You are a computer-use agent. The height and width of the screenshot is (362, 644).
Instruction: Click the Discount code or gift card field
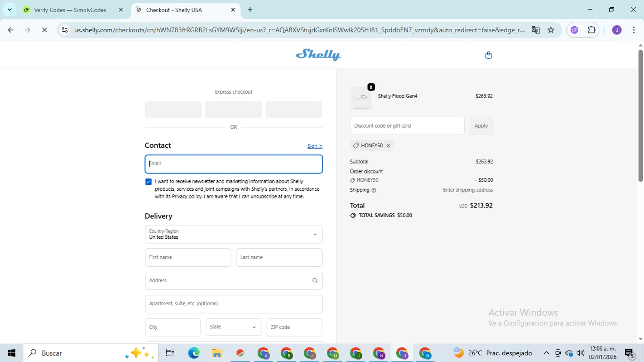pyautogui.click(x=407, y=126)
